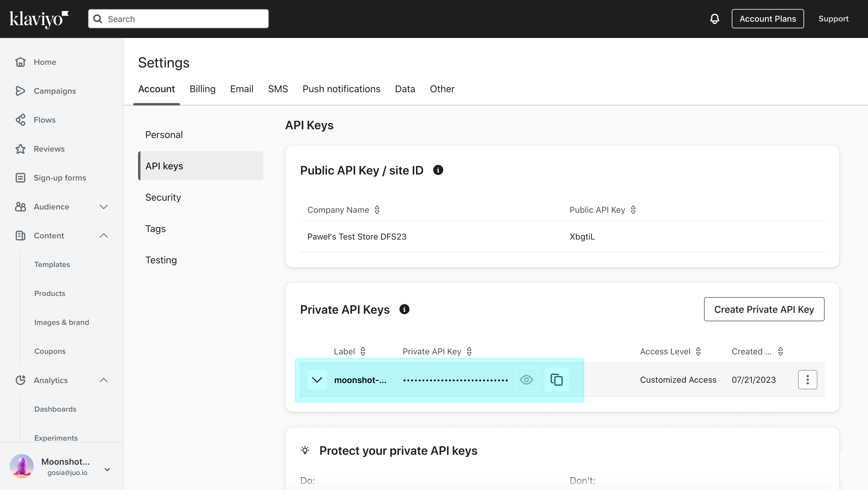Switch to the SMS settings tab
This screenshot has width=868, height=490.
click(x=278, y=89)
